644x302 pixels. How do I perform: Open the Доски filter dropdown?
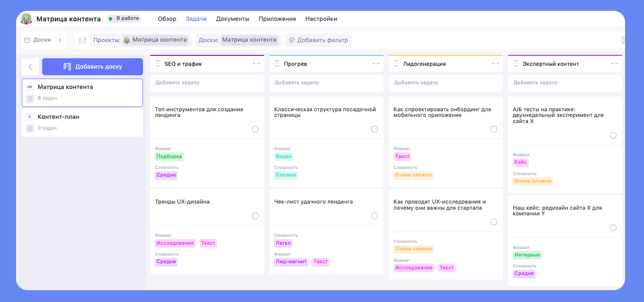click(238, 40)
